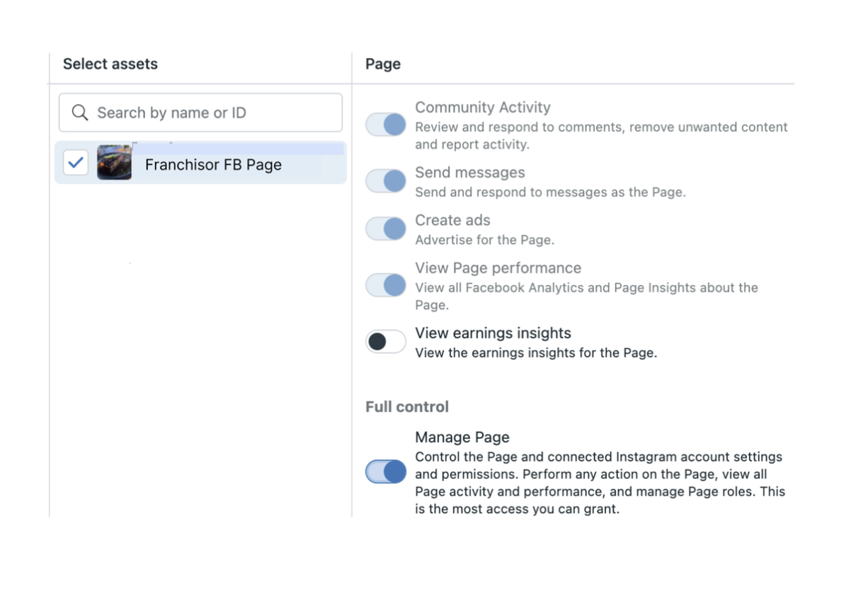Click the View Page performance title
Image resolution: width=868 pixels, height=593 pixels.
498,268
